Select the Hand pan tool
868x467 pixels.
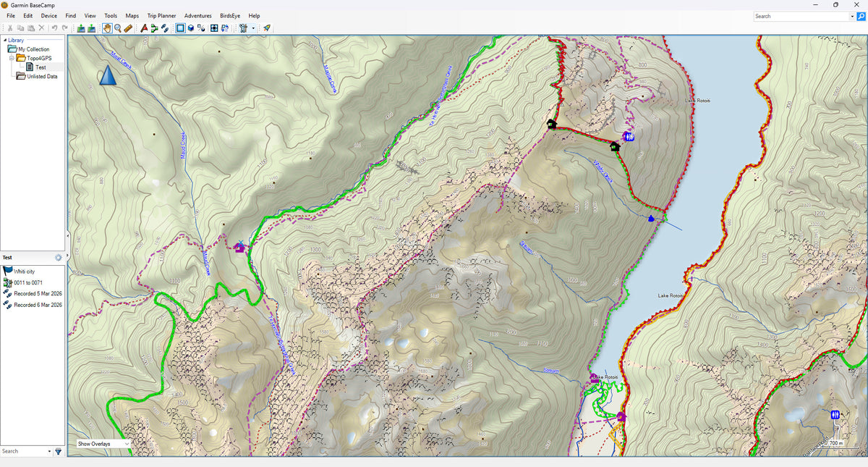[x=107, y=28]
